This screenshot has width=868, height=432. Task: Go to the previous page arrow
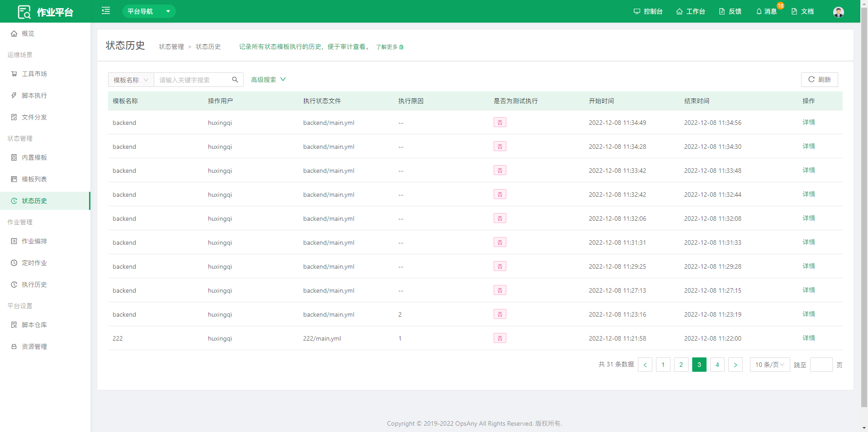click(645, 365)
